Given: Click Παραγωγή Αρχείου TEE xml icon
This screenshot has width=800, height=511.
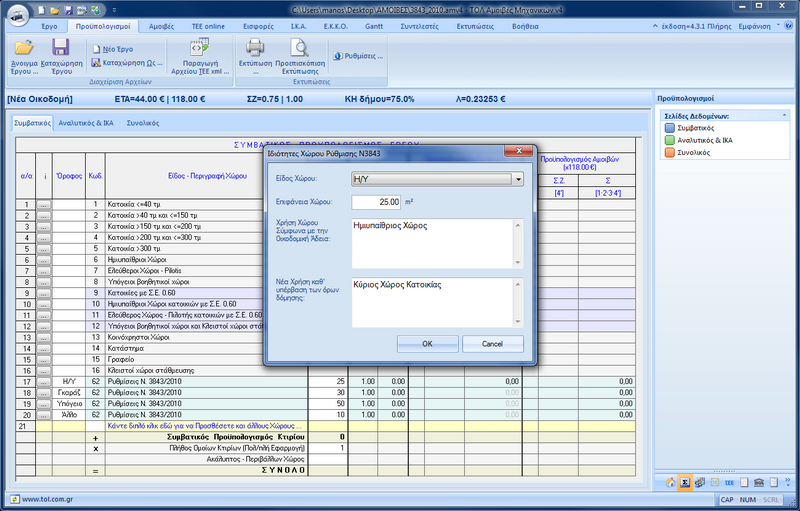Looking at the screenshot, I should 198,48.
